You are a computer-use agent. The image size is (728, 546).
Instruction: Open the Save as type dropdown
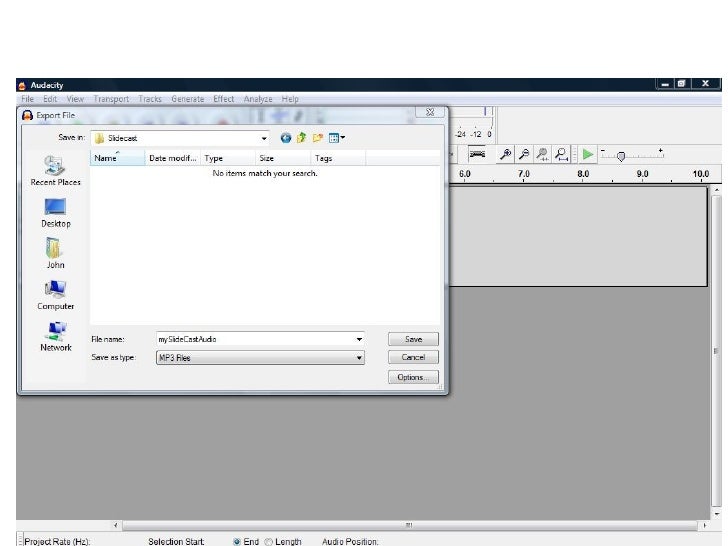[260, 358]
